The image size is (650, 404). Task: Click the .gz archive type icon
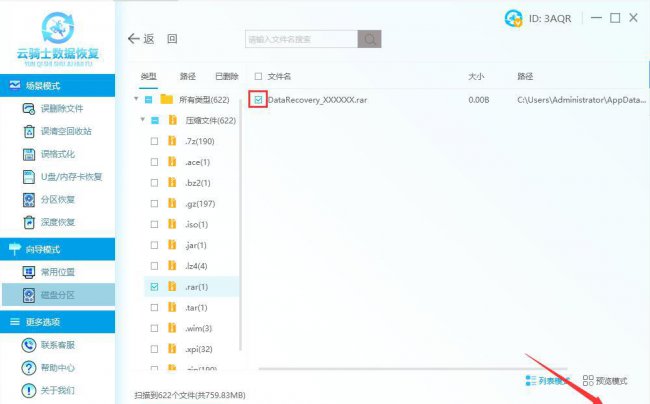point(172,203)
